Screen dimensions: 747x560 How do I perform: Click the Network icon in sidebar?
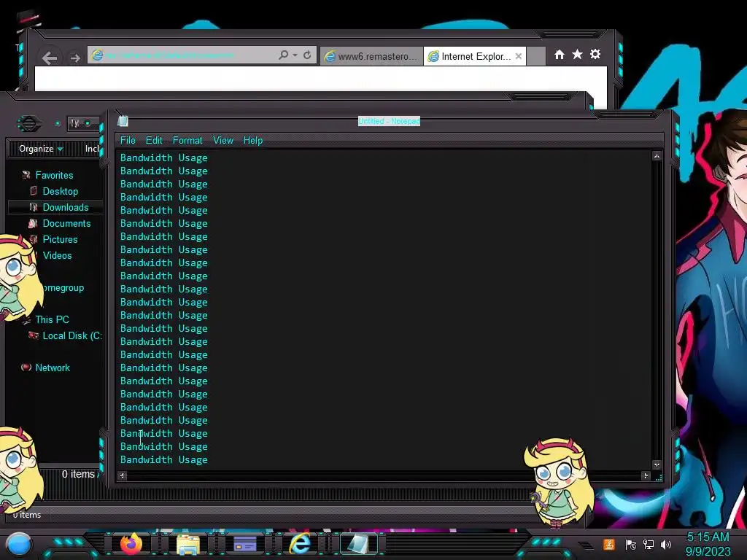pos(26,367)
